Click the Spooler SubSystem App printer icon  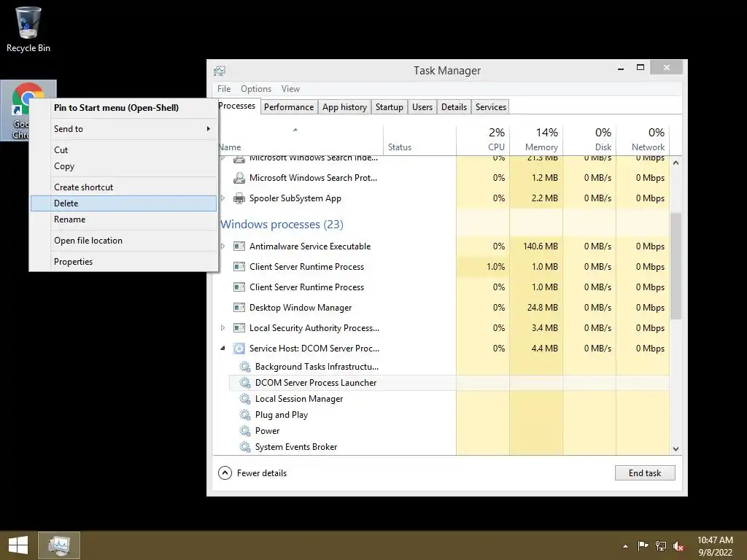[x=239, y=198]
